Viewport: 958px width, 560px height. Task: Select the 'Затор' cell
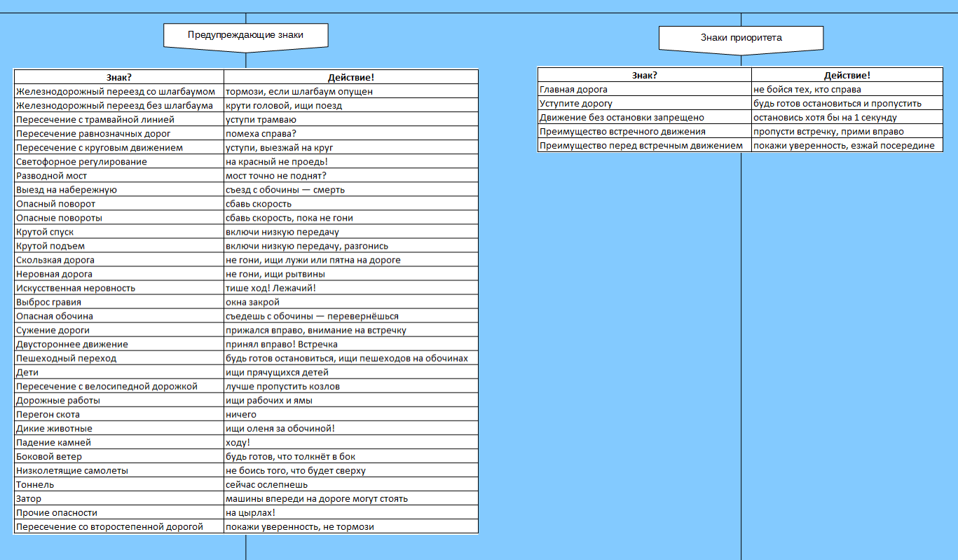[118, 498]
